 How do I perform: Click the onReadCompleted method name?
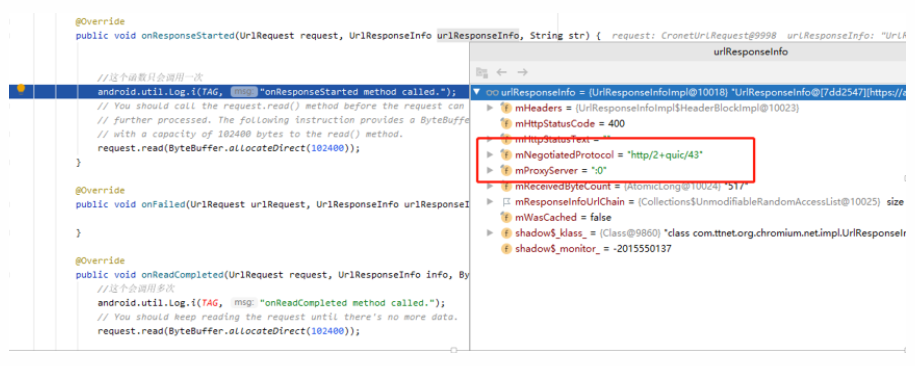pos(182,274)
